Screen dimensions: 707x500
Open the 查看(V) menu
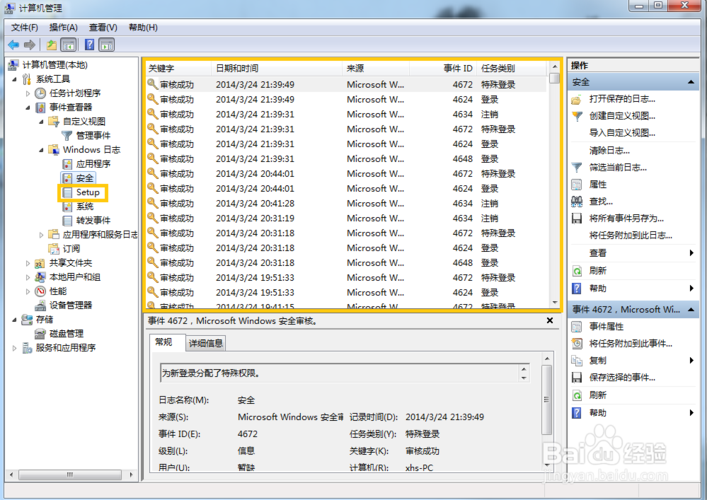coord(103,28)
